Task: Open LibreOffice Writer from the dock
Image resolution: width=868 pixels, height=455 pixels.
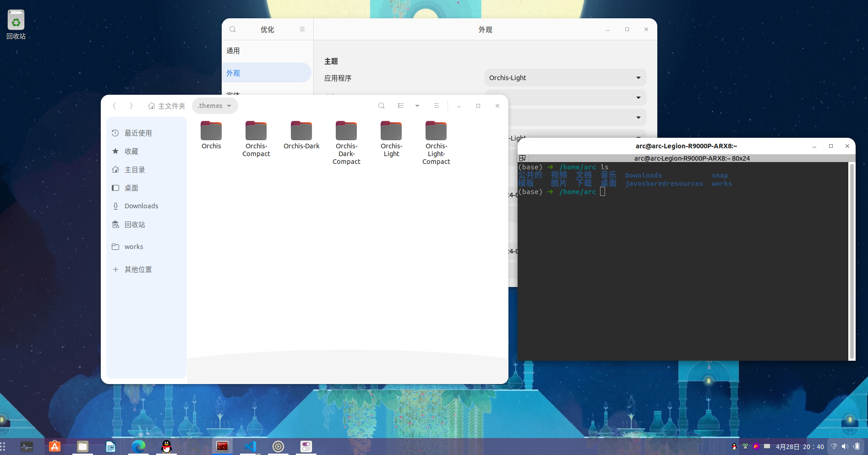Action: [x=110, y=446]
